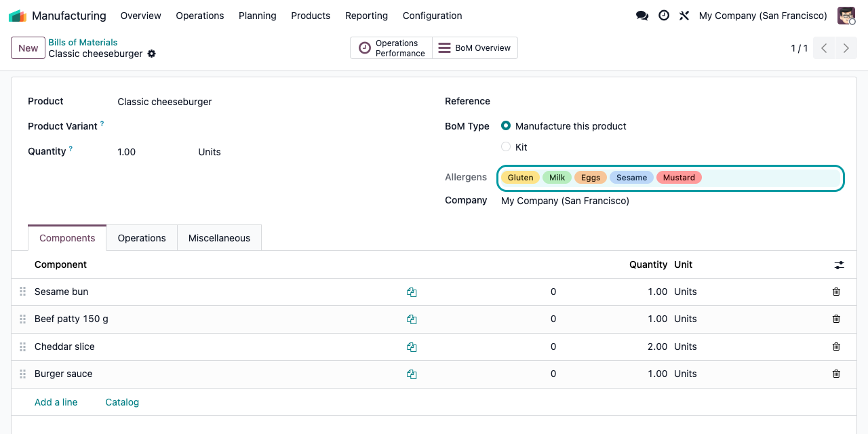The image size is (868, 434).
Task: Delete the Burger sauce component line
Action: pos(836,374)
